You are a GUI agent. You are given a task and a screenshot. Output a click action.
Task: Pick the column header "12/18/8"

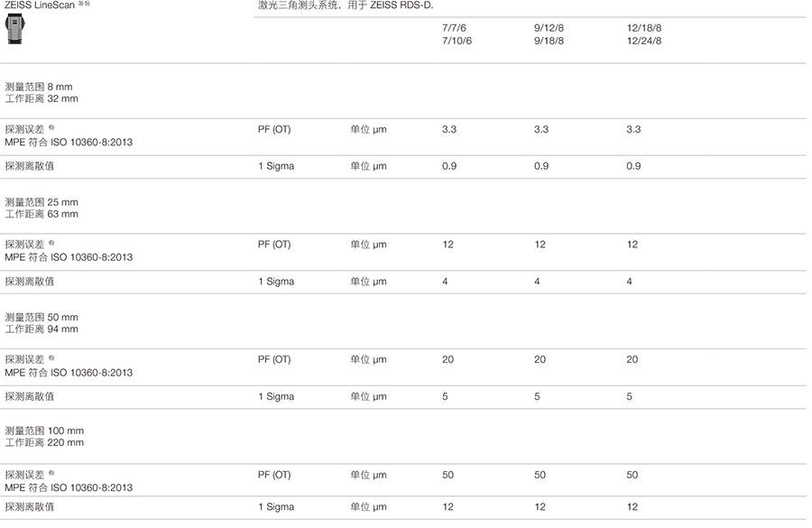(x=644, y=28)
